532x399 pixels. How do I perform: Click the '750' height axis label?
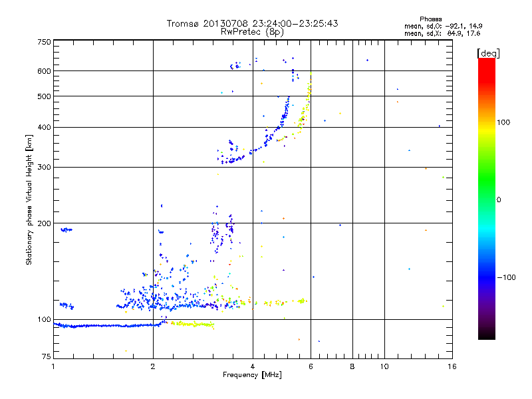[44, 42]
